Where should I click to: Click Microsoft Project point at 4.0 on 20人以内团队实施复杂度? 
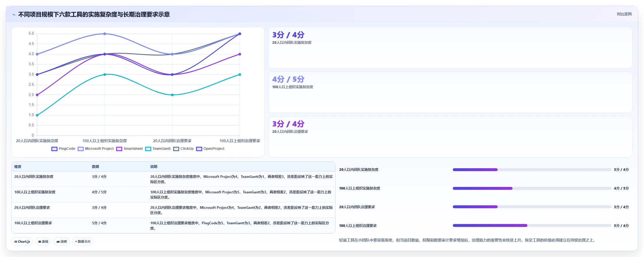37,54
